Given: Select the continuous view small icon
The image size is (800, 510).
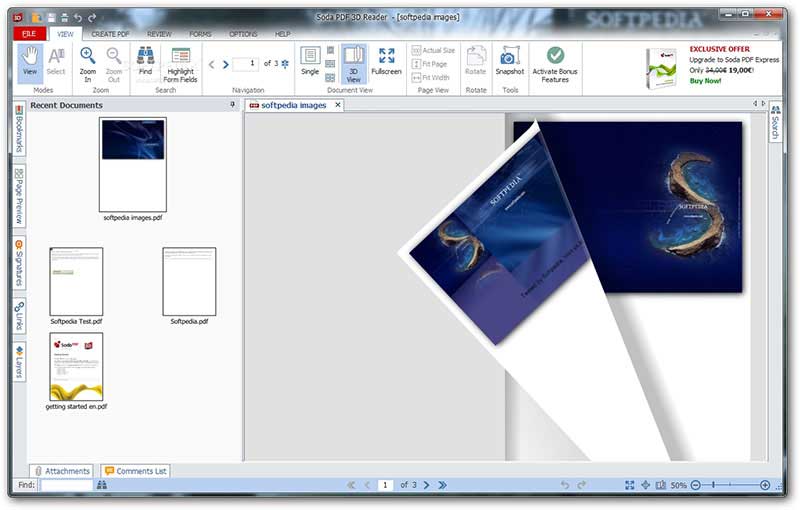Looking at the screenshot, I should 331,50.
